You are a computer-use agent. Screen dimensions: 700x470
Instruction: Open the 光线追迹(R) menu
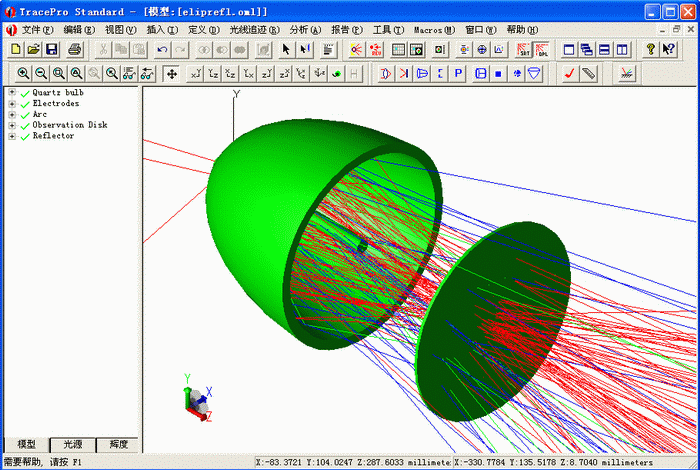[x=254, y=30]
